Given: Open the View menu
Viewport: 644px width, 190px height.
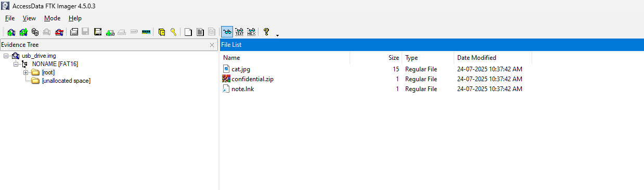Looking at the screenshot, I should click(x=29, y=18).
